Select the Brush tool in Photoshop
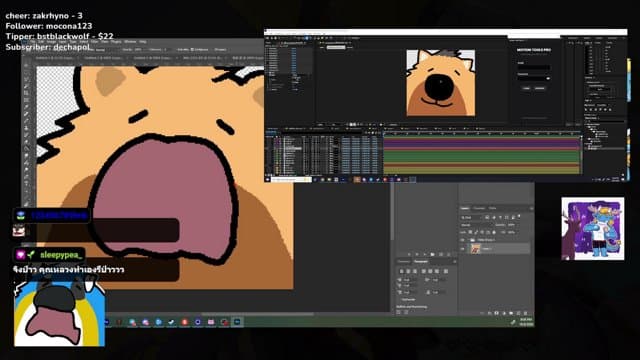This screenshot has height=360, width=640. (x=27, y=121)
